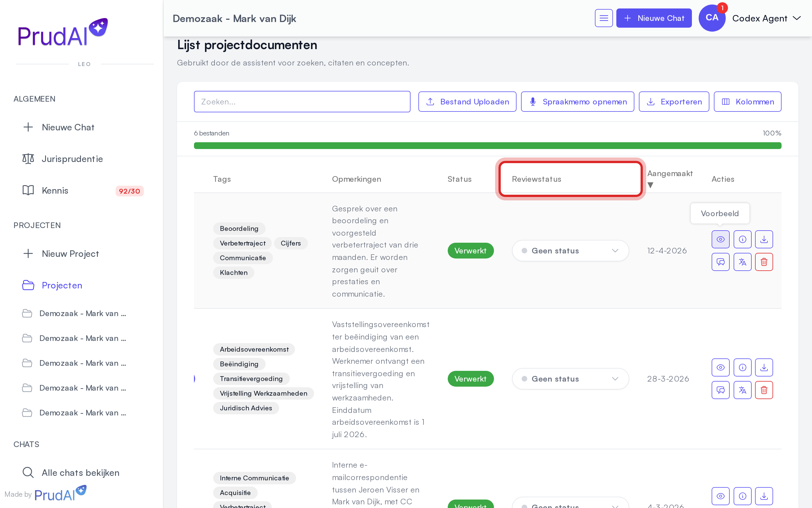812x508 pixels.
Task: Click the 92/30 Kennis badge
Action: (129, 191)
